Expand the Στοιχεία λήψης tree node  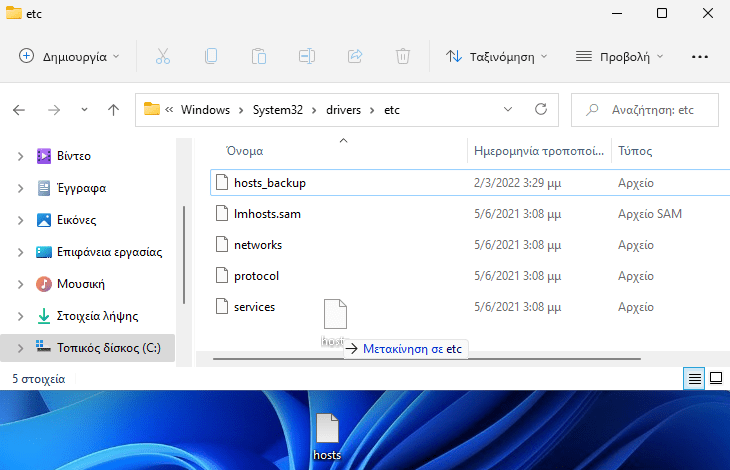20,316
